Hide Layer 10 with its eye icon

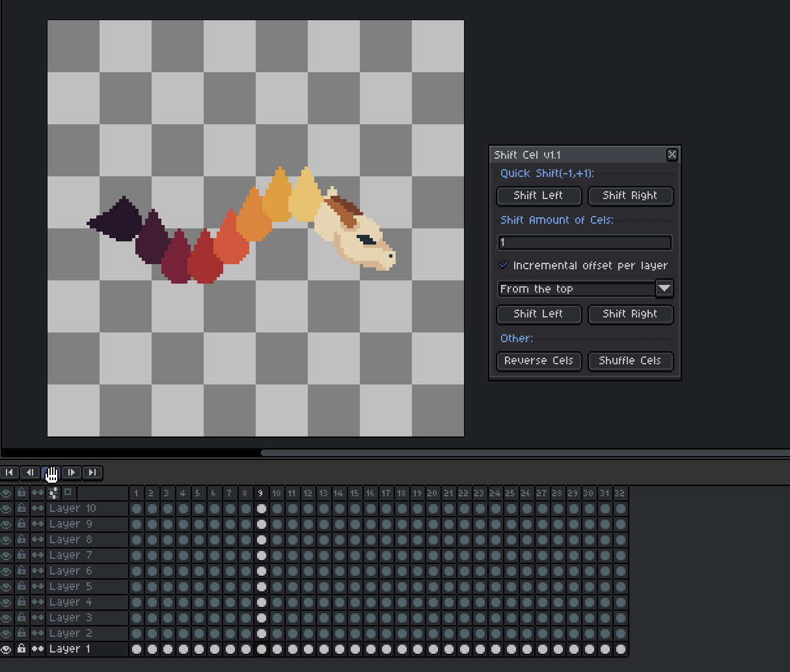tap(7, 509)
